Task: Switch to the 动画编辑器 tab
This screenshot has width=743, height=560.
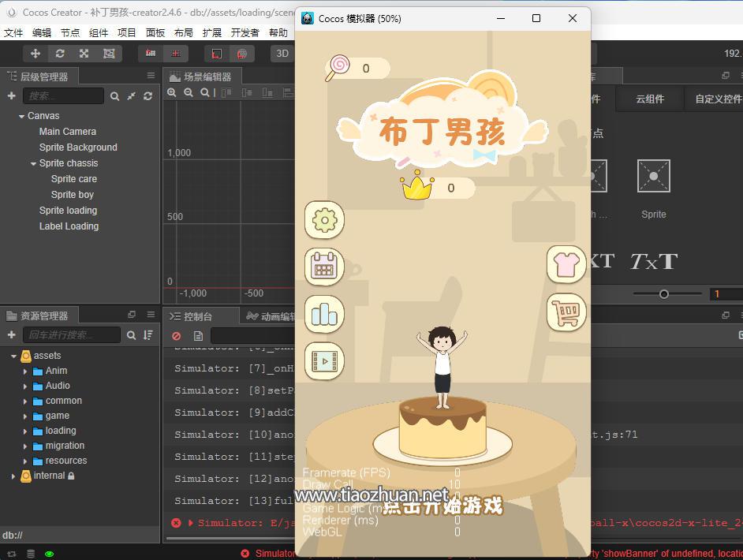Action: click(x=271, y=316)
